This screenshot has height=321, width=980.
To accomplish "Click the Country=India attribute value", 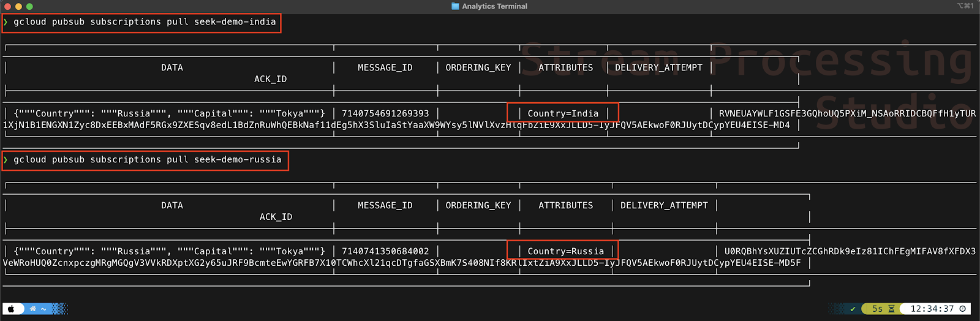I will (563, 113).
